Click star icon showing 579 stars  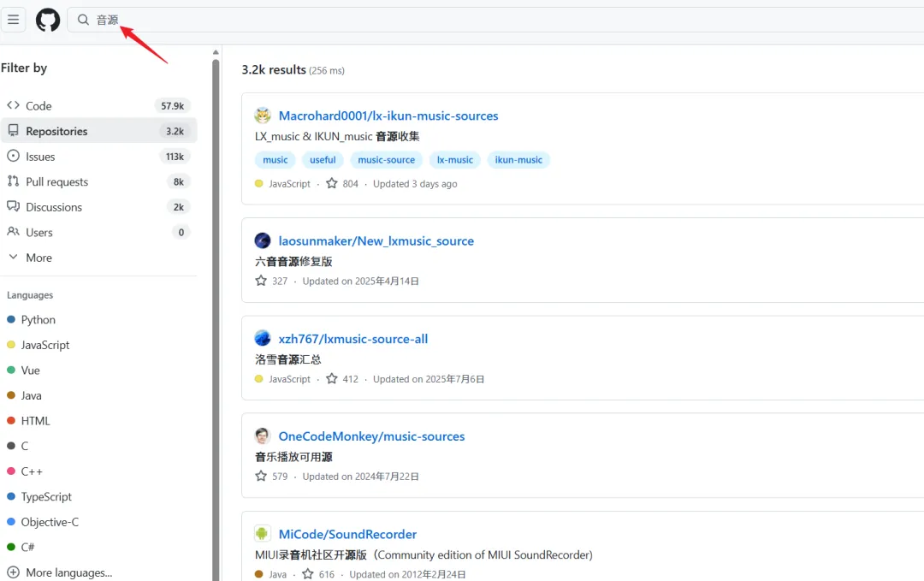261,476
